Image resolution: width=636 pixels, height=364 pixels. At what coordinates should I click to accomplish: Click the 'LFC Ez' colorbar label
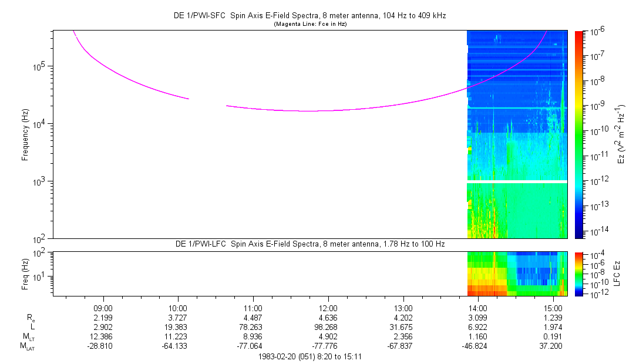[x=617, y=274]
